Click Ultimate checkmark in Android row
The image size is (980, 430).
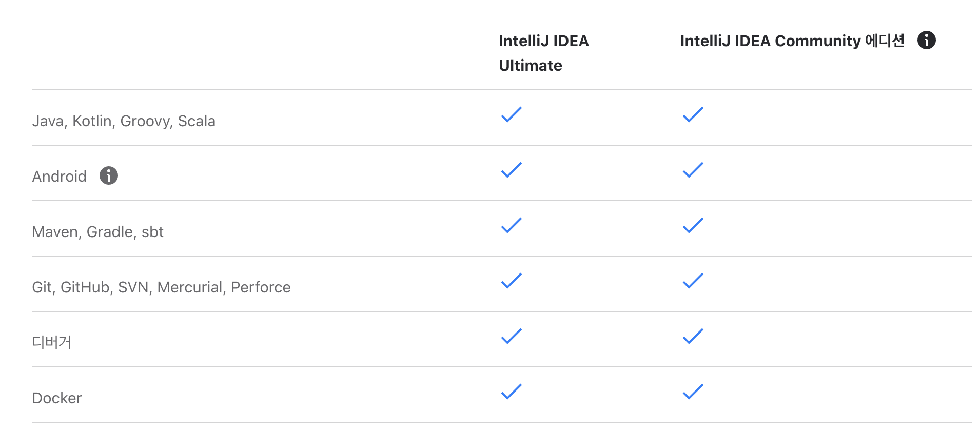511,170
